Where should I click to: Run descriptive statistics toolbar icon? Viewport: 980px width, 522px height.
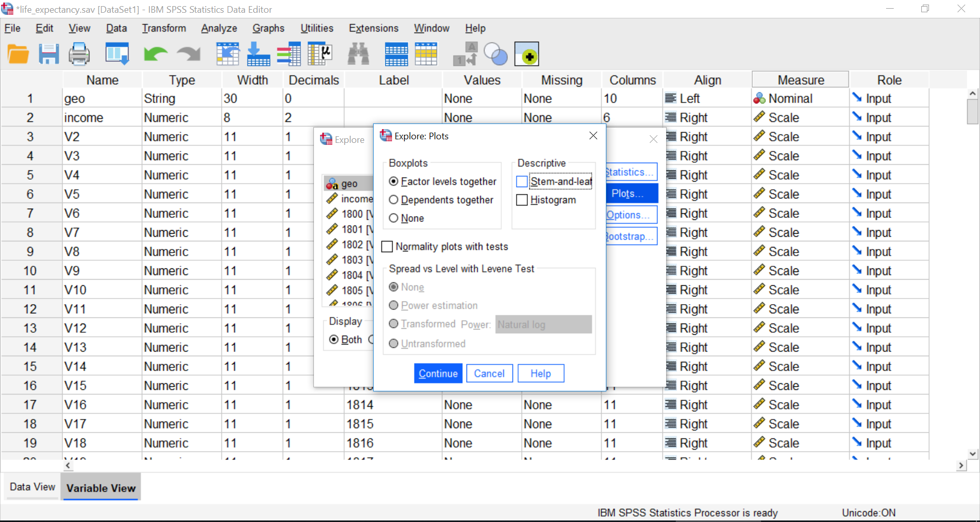(x=320, y=54)
